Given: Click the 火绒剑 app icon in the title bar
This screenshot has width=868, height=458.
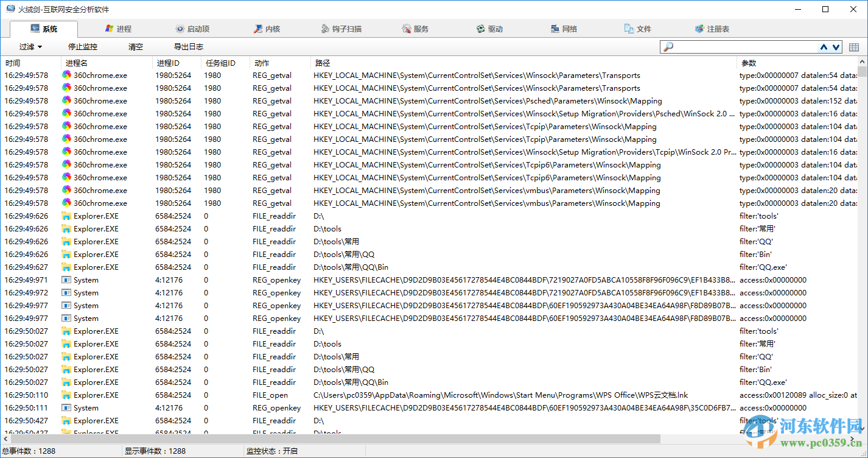Looking at the screenshot, I should (x=10, y=9).
